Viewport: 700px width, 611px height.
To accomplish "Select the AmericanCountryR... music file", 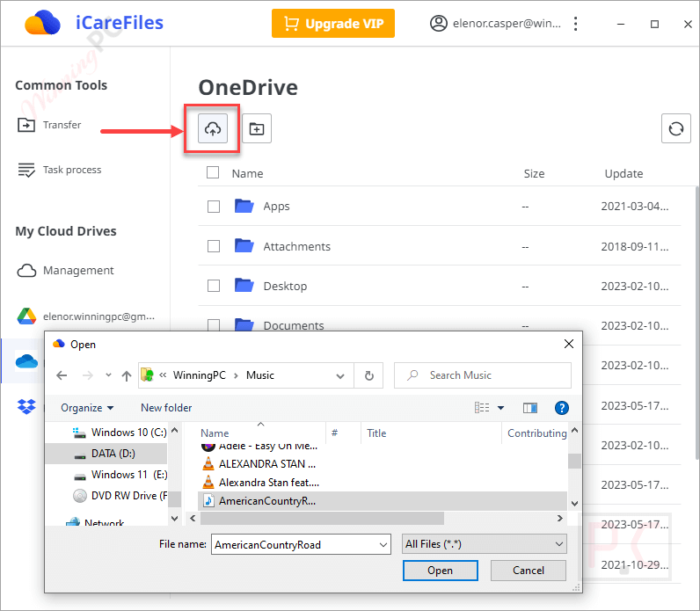I will (383, 501).
